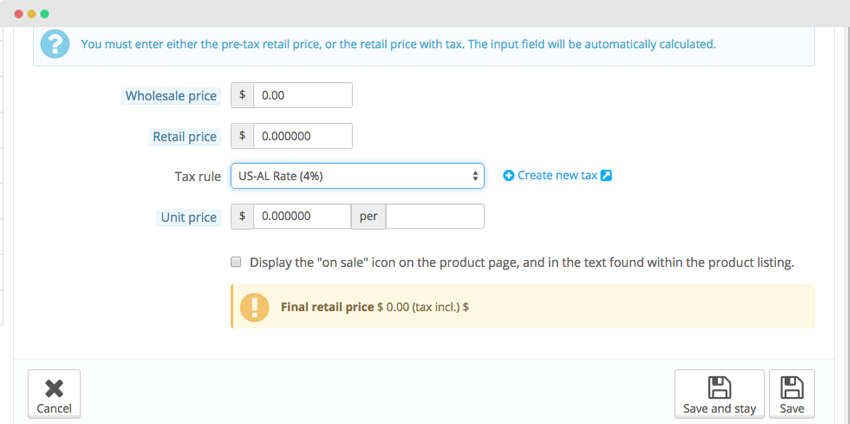
Task: Click the external link icon after Create new tax
Action: [607, 176]
